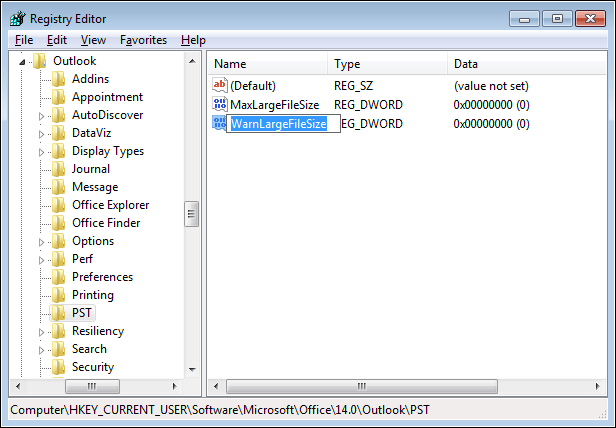This screenshot has width=616, height=428.
Task: Click the tree pane scroll down arrow
Action: pyautogui.click(x=192, y=369)
